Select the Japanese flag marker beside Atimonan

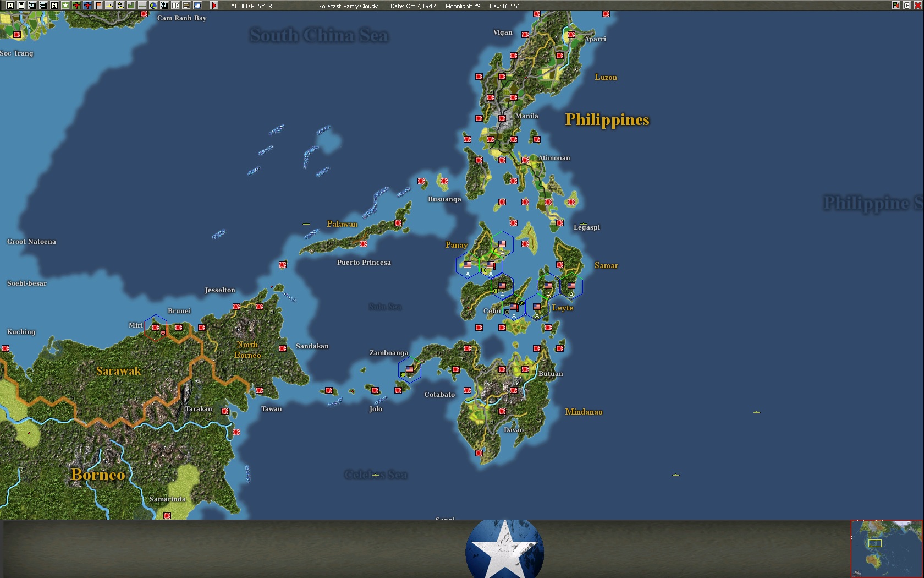(525, 160)
